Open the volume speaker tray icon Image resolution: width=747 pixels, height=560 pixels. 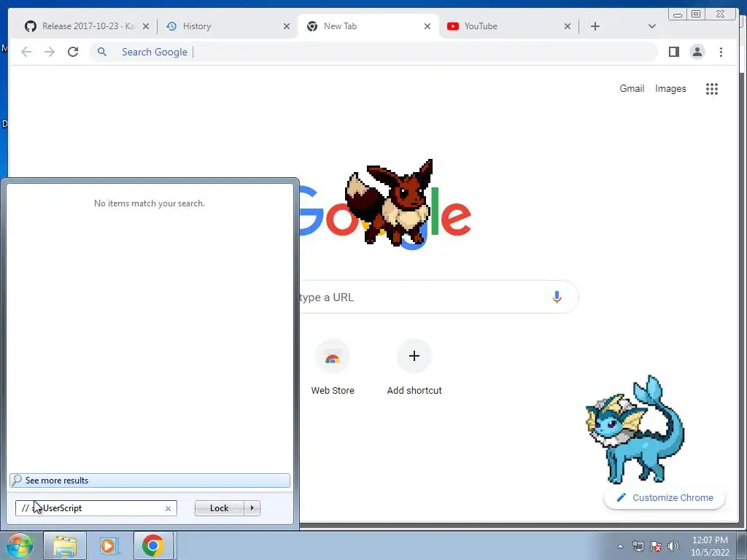[673, 546]
